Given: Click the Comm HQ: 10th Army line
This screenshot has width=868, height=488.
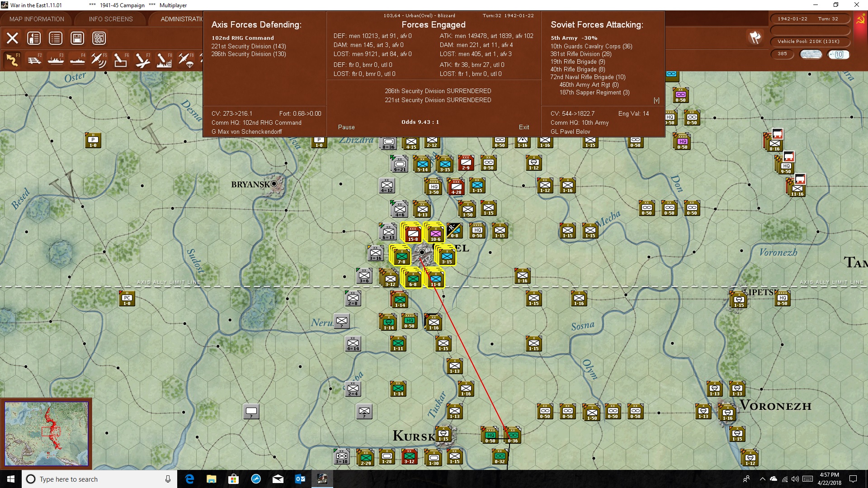Looking at the screenshot, I should tap(580, 122).
